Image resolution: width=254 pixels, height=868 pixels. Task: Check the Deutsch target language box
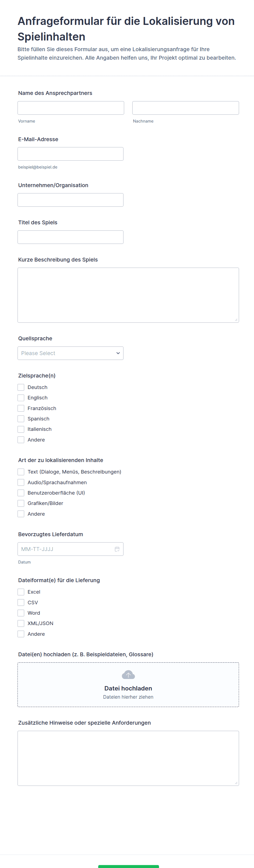[21, 387]
